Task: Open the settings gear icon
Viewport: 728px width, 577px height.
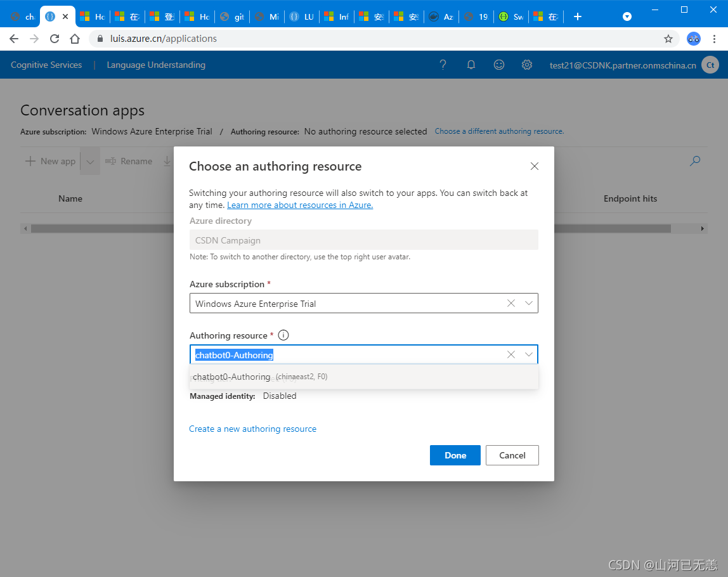Action: tap(526, 65)
